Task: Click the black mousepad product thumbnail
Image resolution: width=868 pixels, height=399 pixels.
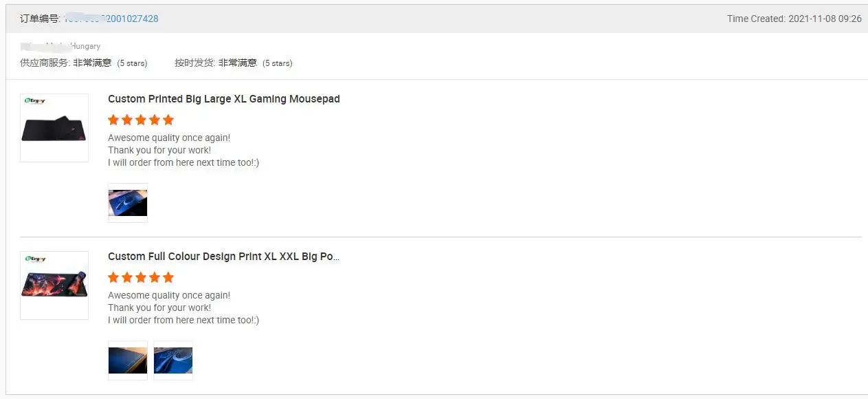Action: (54, 128)
